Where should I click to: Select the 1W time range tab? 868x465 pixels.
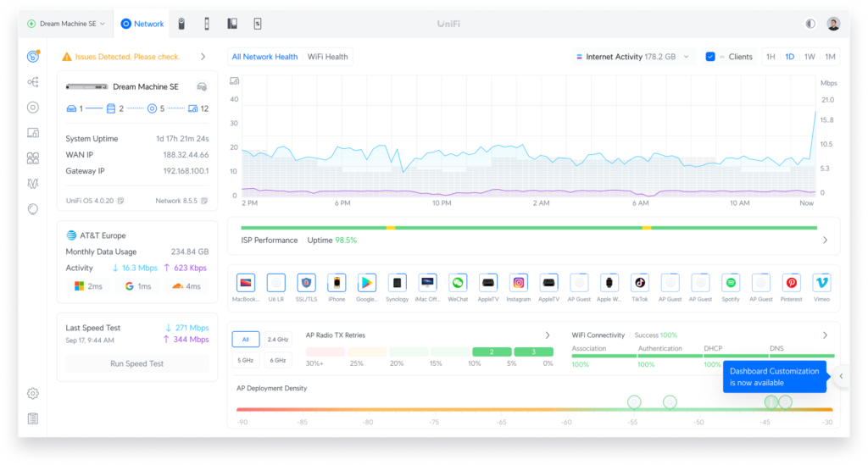point(810,57)
